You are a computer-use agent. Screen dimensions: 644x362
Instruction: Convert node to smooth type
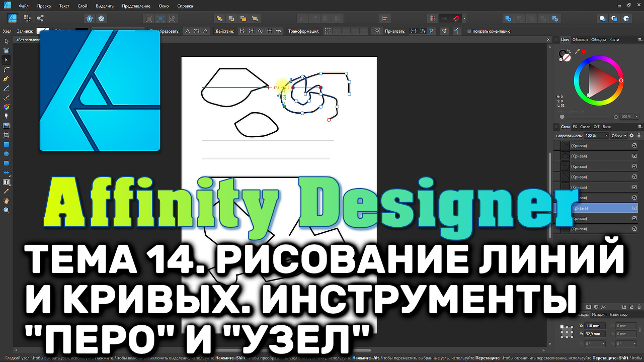(197, 31)
